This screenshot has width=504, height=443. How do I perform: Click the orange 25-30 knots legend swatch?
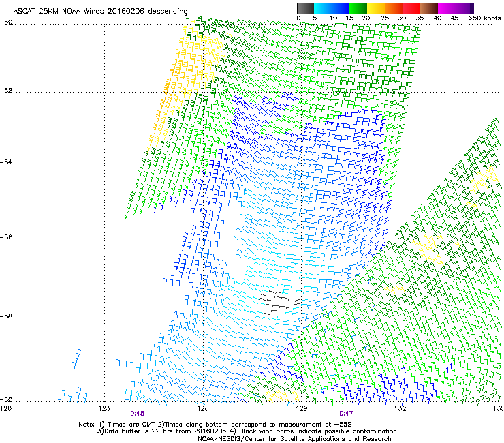tap(394, 8)
